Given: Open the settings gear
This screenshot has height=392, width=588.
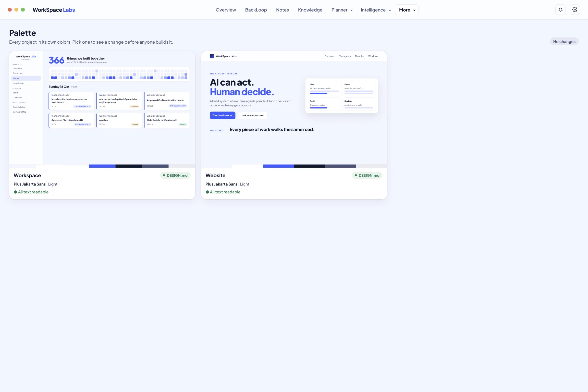Looking at the screenshot, I should point(575,10).
